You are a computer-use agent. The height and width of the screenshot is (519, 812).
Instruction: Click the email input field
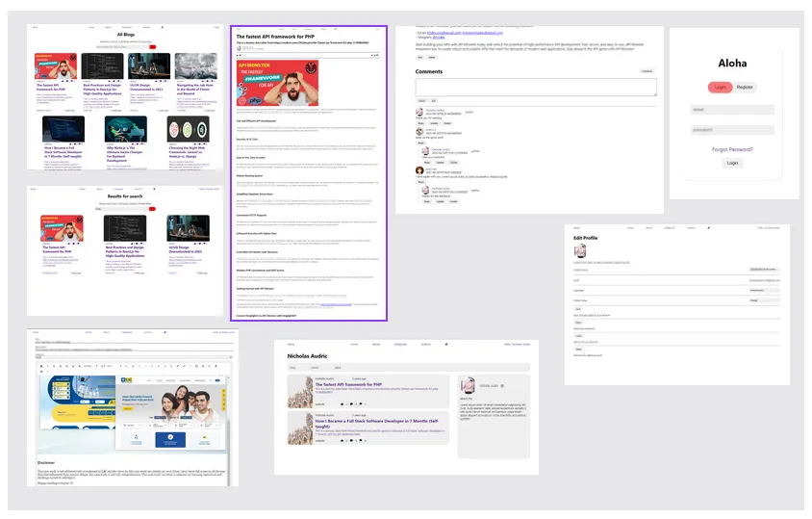click(732, 110)
